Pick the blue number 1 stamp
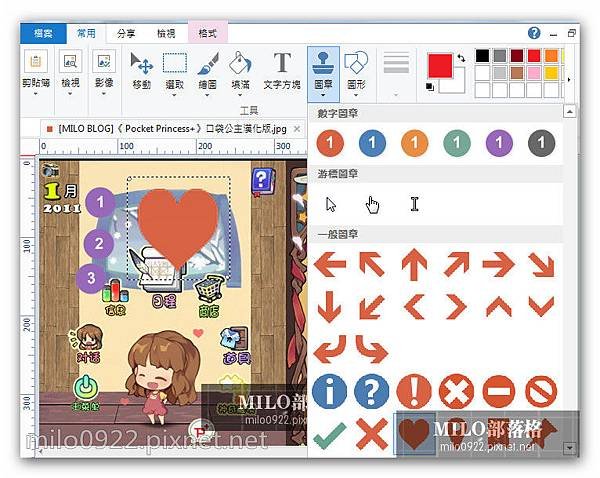The width and height of the screenshot is (600, 478). (x=372, y=143)
